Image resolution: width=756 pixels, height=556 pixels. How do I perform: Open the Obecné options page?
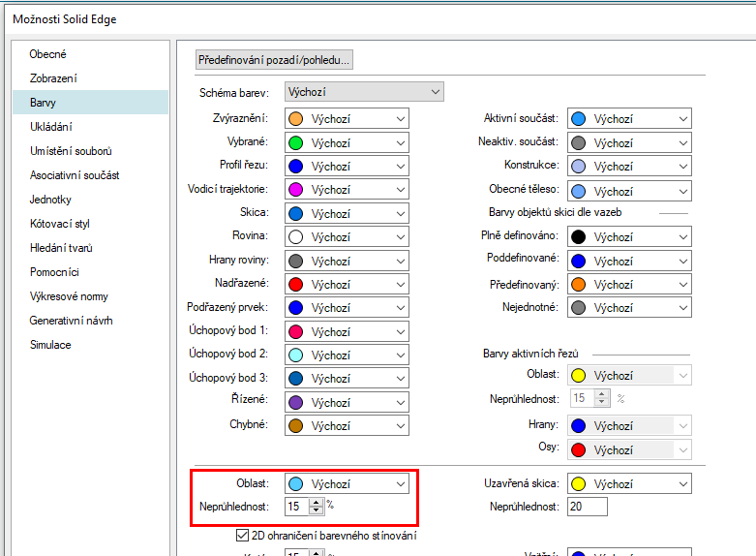tap(47, 54)
